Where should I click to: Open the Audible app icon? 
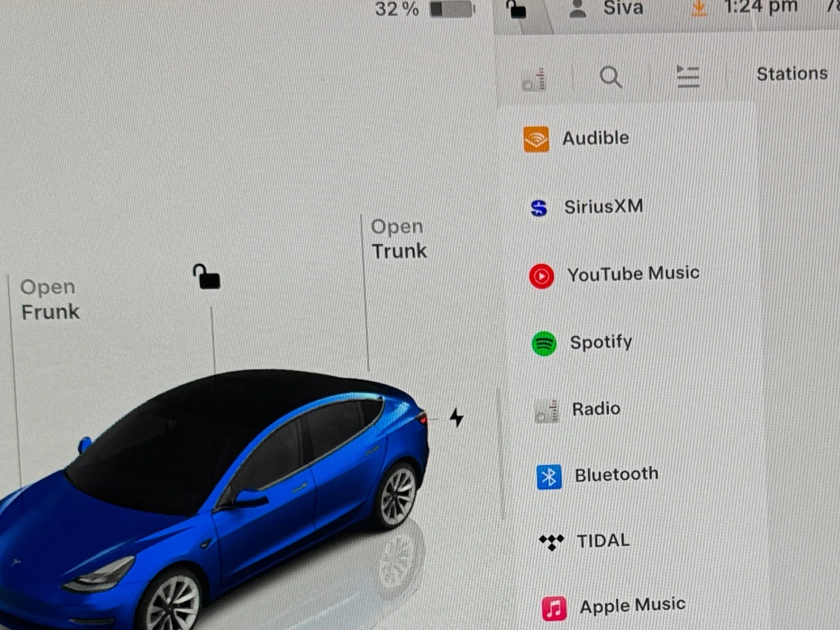(x=536, y=139)
